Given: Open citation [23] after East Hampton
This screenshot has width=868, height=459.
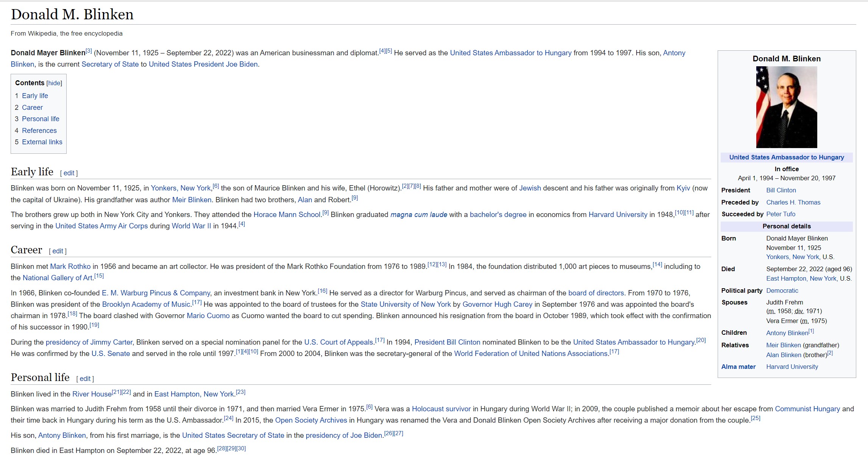Looking at the screenshot, I should [240, 392].
